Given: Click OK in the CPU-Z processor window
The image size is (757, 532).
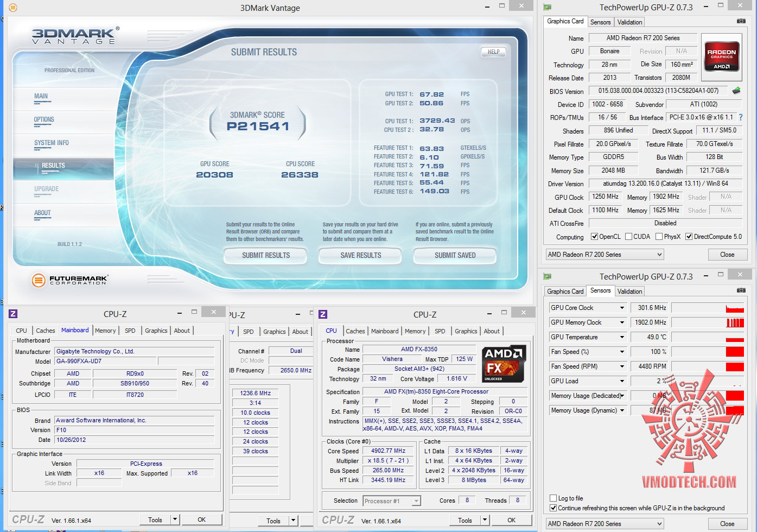Looking at the screenshot, I should (511, 520).
